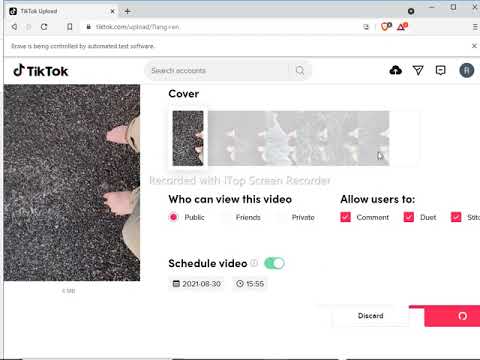Viewport: 480px width, 360px height.
Task: Open the Brave Shields lion icon
Action: coord(386,27)
